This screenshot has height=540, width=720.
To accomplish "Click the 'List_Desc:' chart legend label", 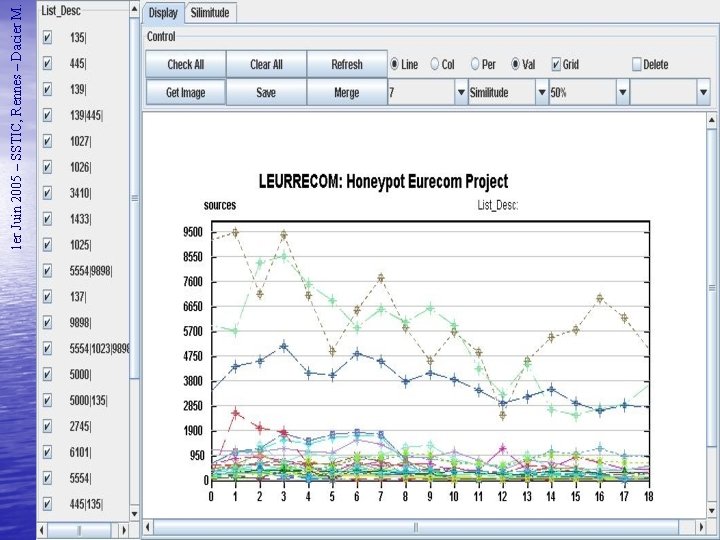I will (x=498, y=205).
